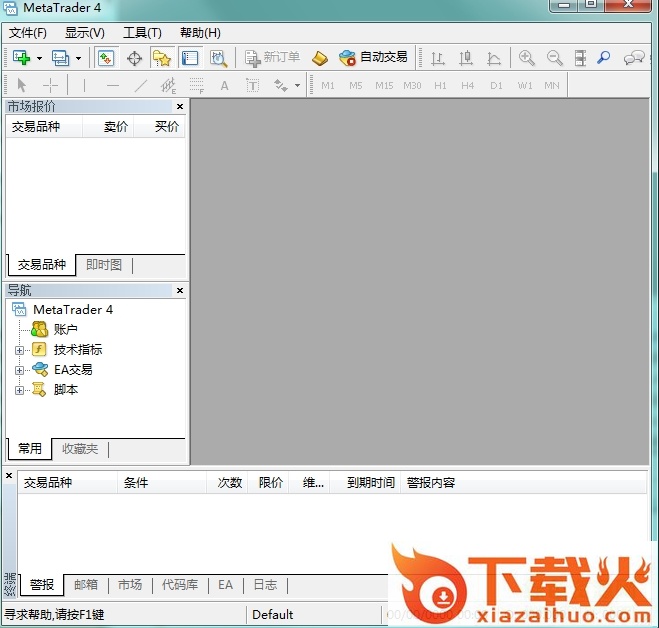Expand the EA交易 tree node
Viewport: 659px width, 628px height.
coord(19,370)
